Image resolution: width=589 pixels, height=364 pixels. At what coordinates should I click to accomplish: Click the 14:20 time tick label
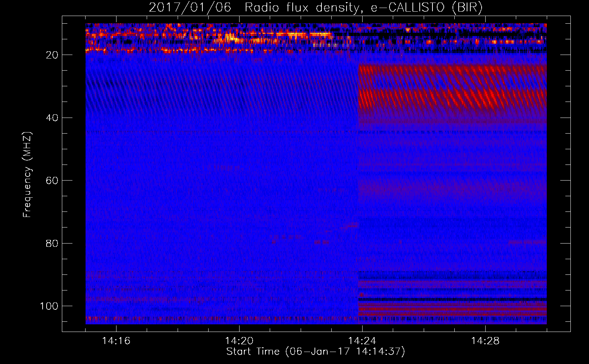point(239,341)
